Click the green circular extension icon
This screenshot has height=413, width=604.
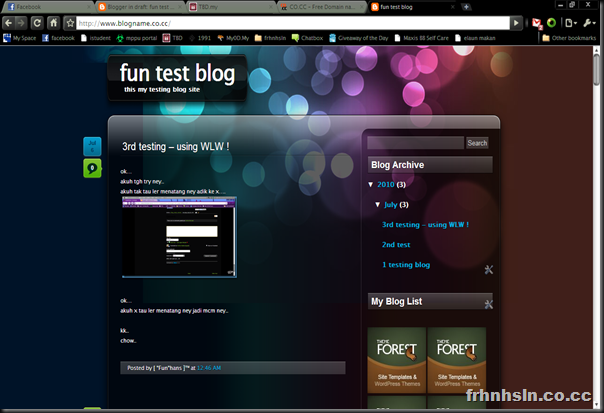pyautogui.click(x=552, y=23)
